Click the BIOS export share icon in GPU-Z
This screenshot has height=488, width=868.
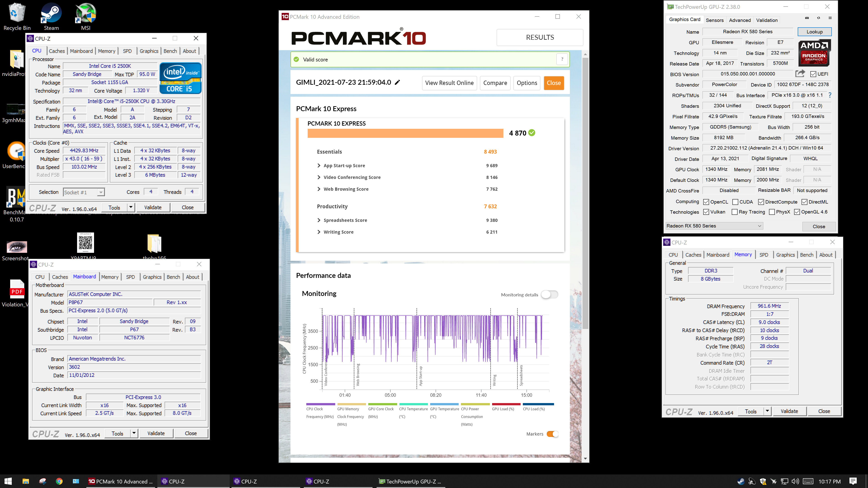tap(800, 73)
